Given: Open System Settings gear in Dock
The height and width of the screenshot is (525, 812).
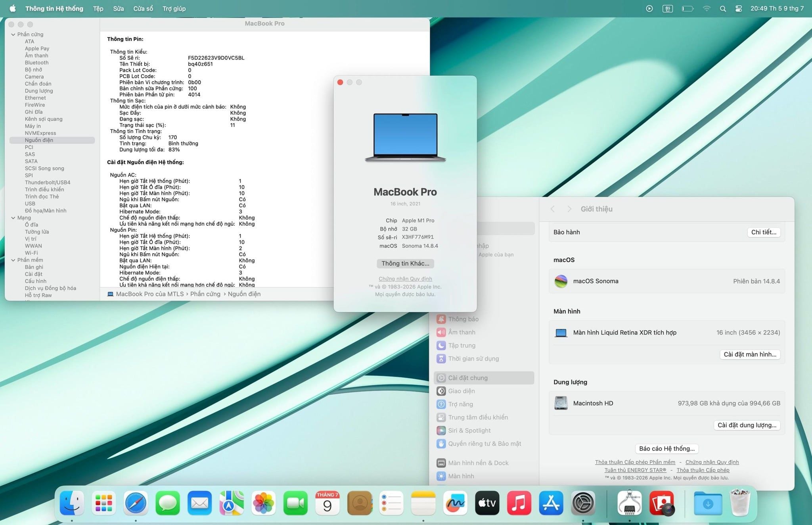Looking at the screenshot, I should (583, 503).
